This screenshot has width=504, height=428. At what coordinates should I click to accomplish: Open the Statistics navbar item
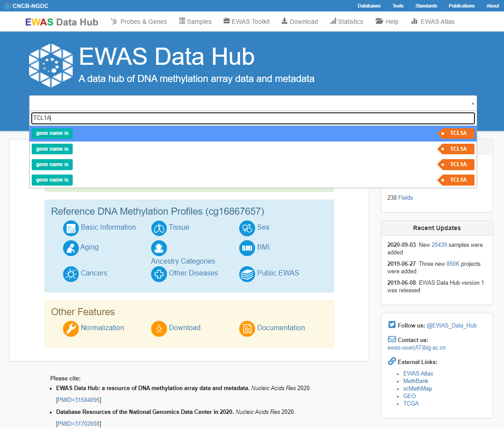(346, 22)
